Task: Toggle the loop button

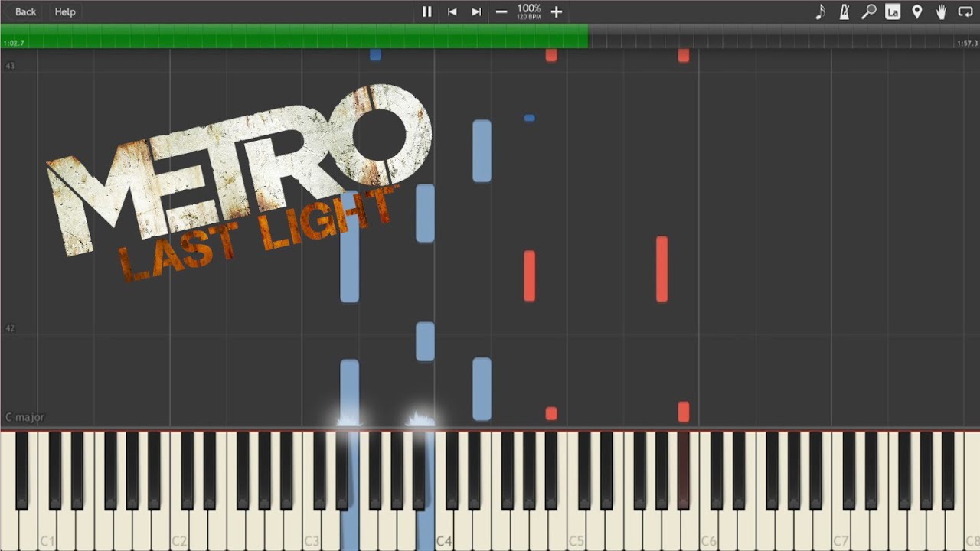Action: coord(965,11)
